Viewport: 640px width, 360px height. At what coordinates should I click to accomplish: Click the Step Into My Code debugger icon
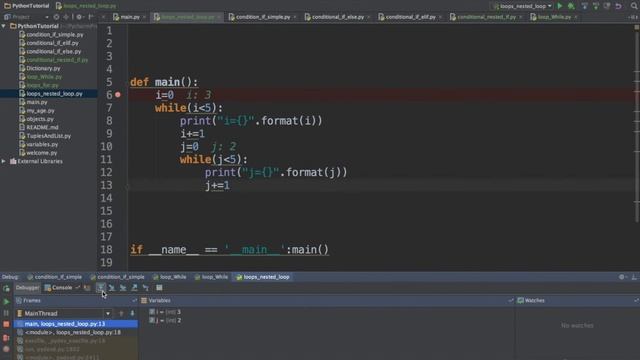[123, 288]
